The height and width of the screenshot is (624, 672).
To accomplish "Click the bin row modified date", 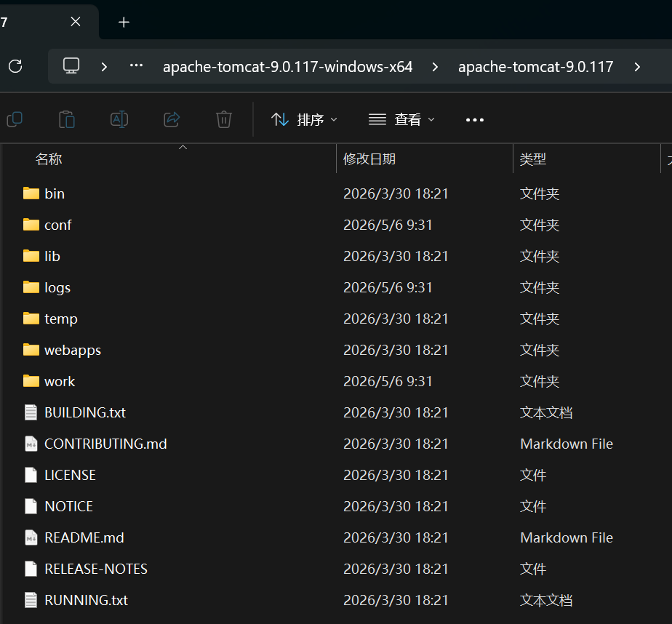I will (396, 193).
